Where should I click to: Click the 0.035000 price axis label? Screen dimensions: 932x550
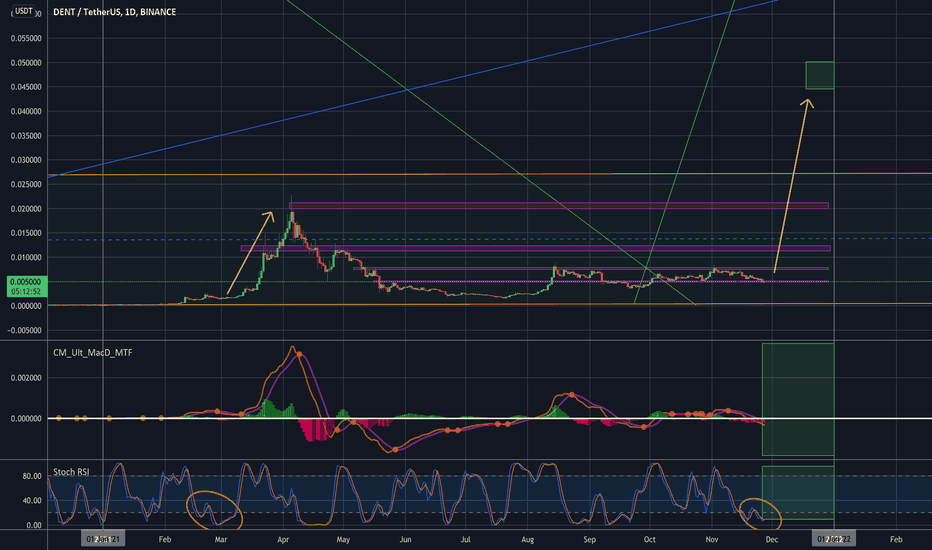(x=26, y=136)
